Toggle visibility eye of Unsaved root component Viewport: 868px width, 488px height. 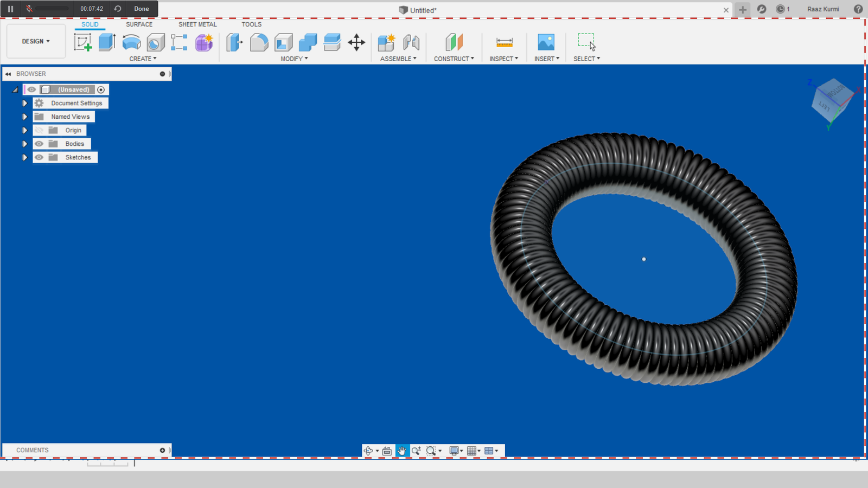(32, 89)
